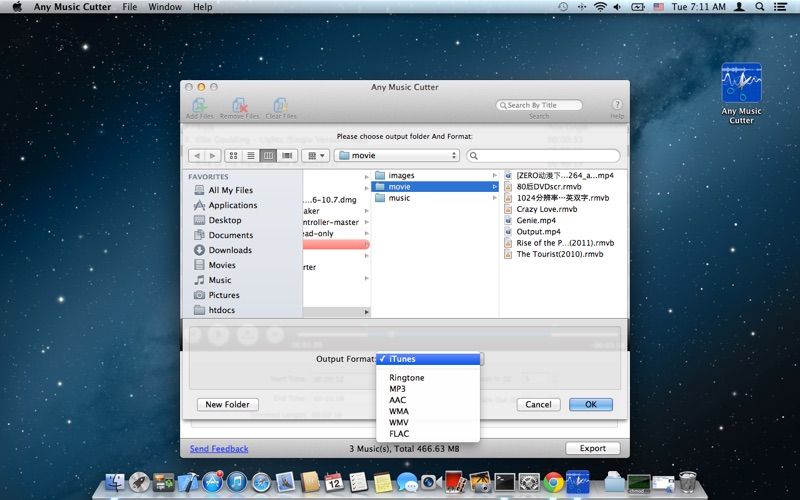The height and width of the screenshot is (500, 800).
Task: Click the Wi-Fi status icon
Action: 601,7
